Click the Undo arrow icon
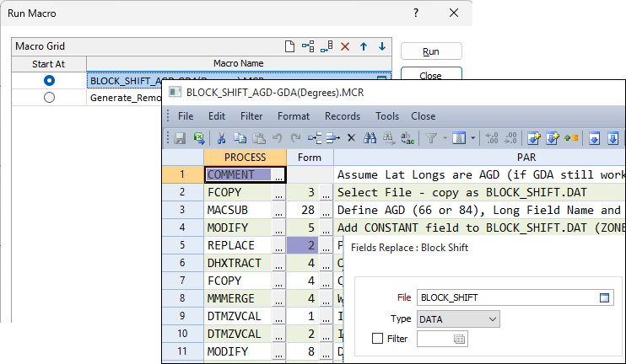The width and height of the screenshot is (626, 364). tap(277, 138)
